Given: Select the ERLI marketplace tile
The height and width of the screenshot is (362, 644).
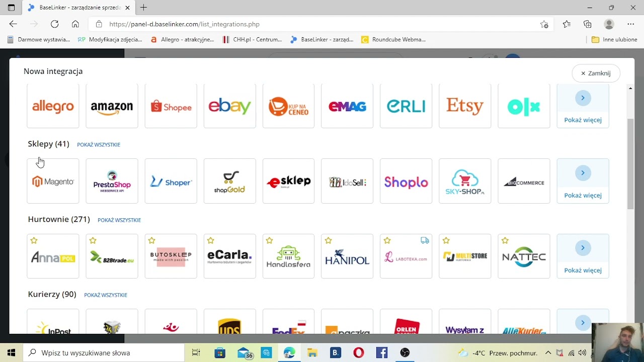Looking at the screenshot, I should [x=406, y=106].
